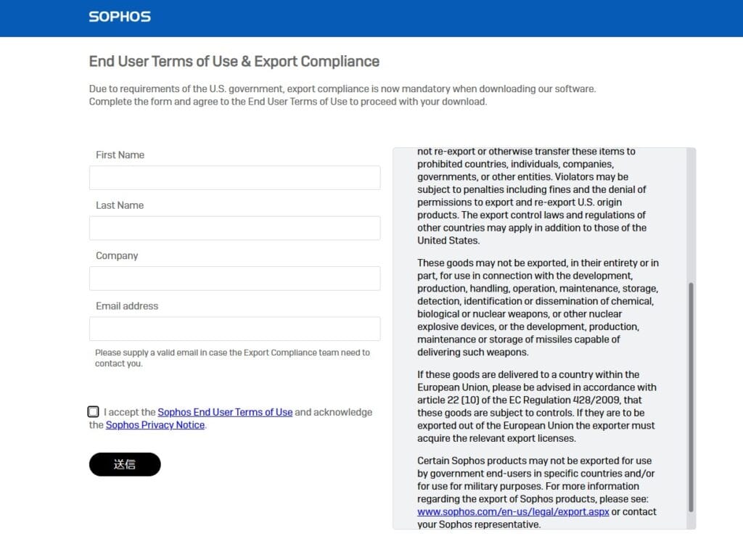The width and height of the screenshot is (743, 560).
Task: Open the Sophos Privacy Notice link
Action: [155, 425]
